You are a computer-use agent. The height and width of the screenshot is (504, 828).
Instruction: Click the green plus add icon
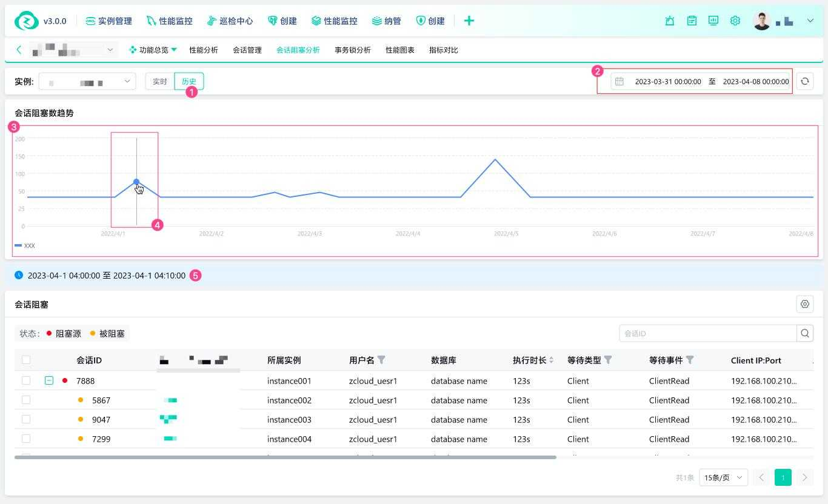pyautogui.click(x=469, y=21)
